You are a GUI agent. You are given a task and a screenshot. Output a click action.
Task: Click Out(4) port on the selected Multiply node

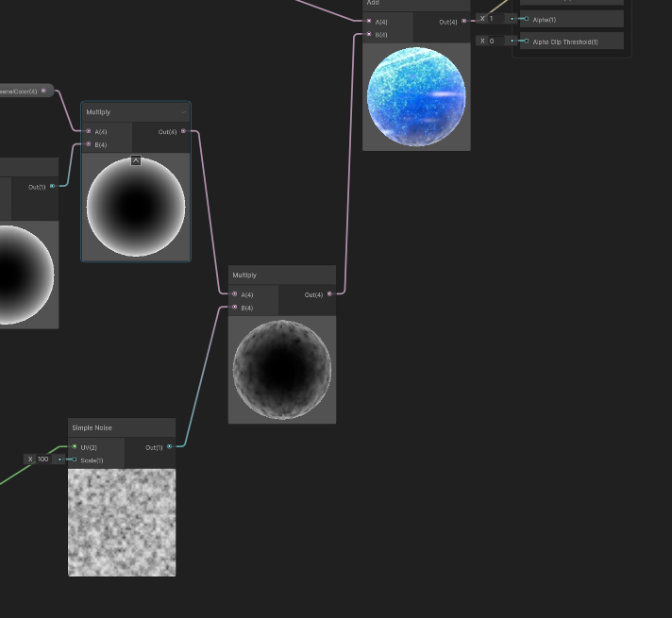183,131
